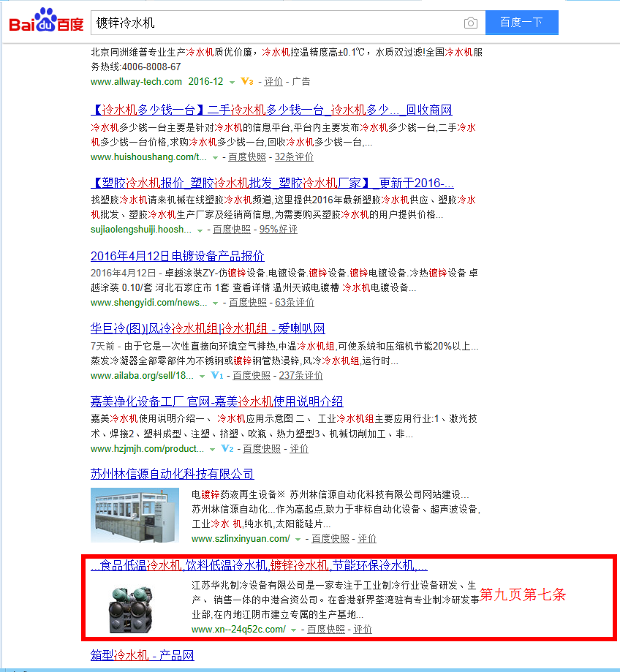The height and width of the screenshot is (672, 620).
Task: Click the www.xn--24q52c.com green URL
Action: coord(238,629)
